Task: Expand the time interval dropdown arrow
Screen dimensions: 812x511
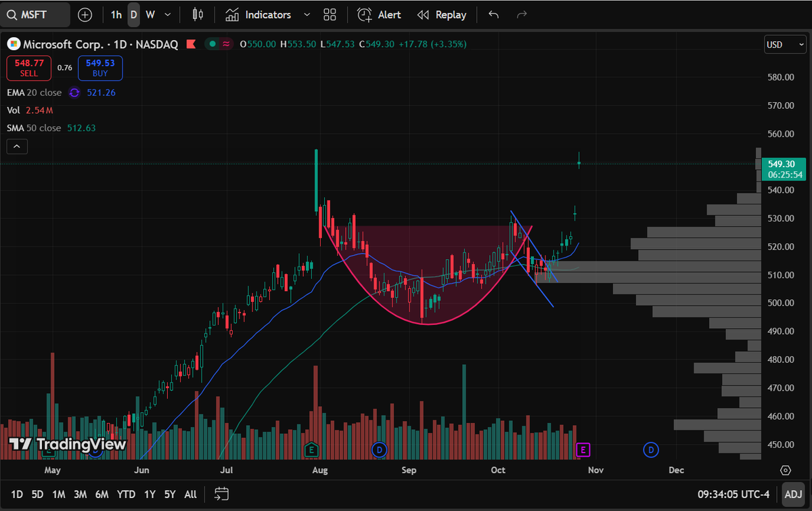Action: pyautogui.click(x=168, y=14)
